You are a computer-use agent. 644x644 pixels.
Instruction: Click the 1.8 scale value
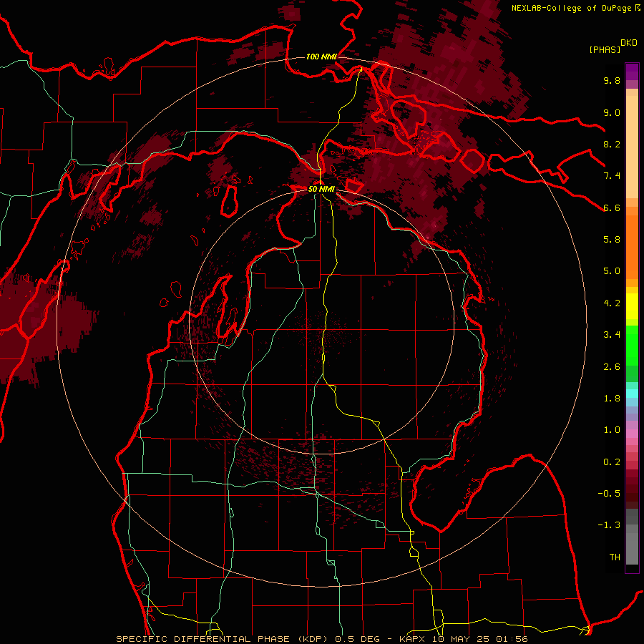pyautogui.click(x=612, y=399)
